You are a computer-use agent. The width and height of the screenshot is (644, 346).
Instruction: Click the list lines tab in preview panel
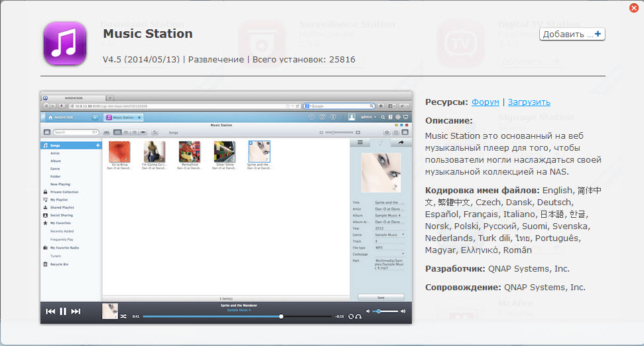click(359, 142)
